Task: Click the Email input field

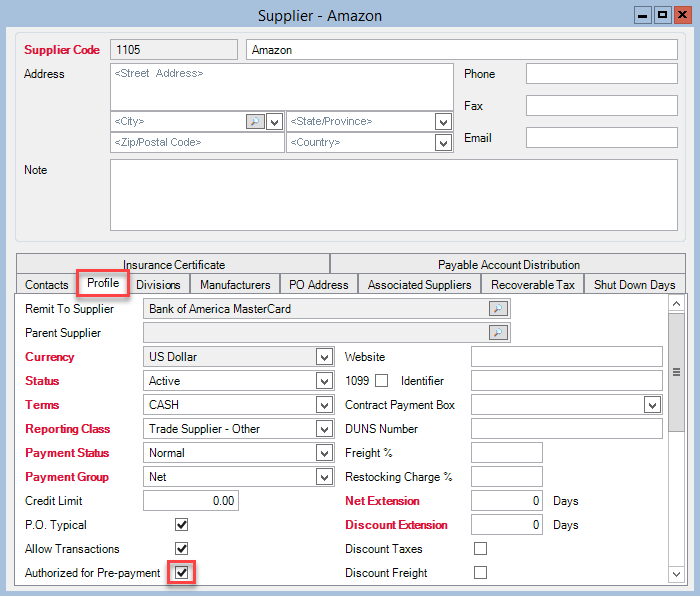Action: tap(601, 138)
